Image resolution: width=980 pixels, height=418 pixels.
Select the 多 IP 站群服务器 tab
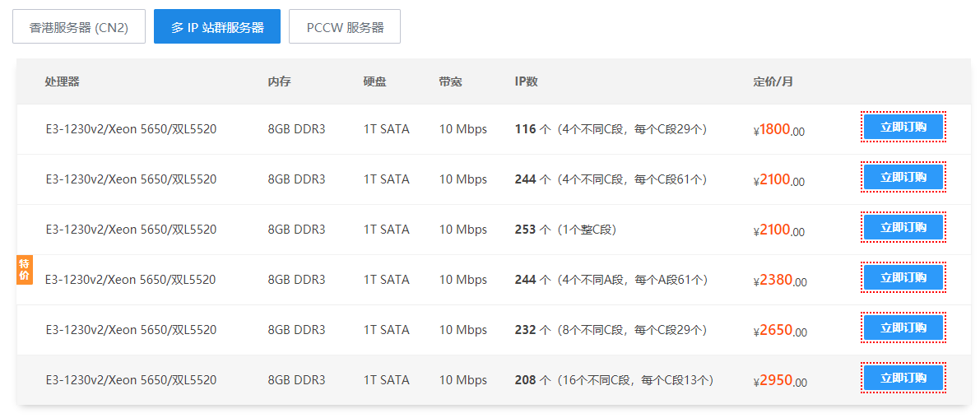217,27
